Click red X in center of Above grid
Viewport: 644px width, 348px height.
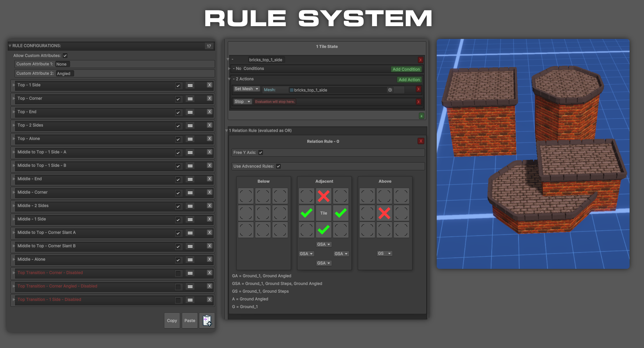[384, 213]
